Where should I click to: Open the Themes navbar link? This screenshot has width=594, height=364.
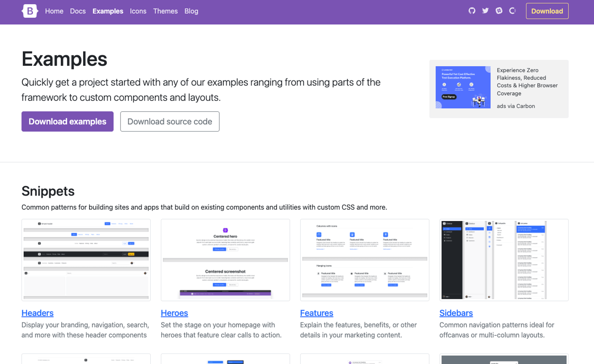(165, 11)
